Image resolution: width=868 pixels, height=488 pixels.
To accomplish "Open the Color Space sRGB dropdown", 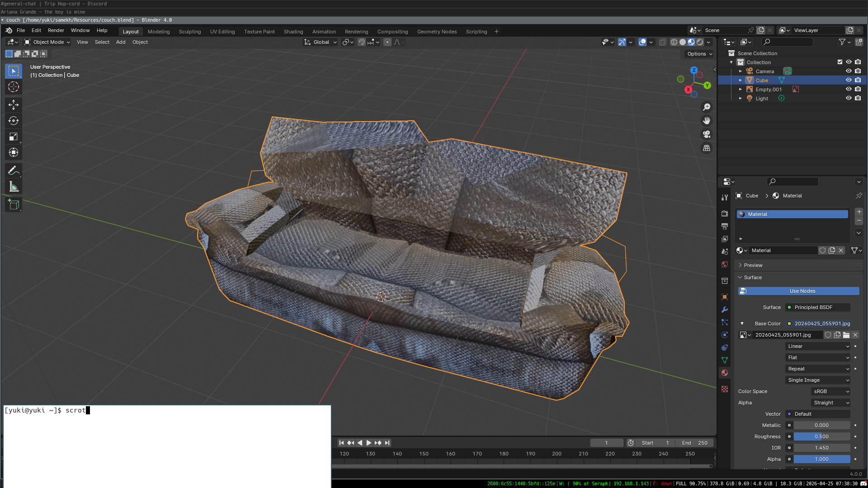I will [x=831, y=391].
